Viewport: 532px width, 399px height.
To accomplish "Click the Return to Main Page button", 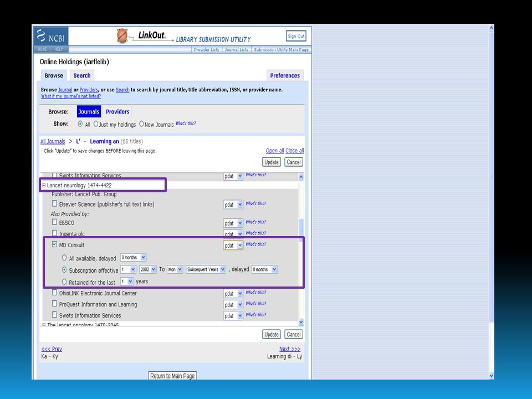I will [x=172, y=376].
